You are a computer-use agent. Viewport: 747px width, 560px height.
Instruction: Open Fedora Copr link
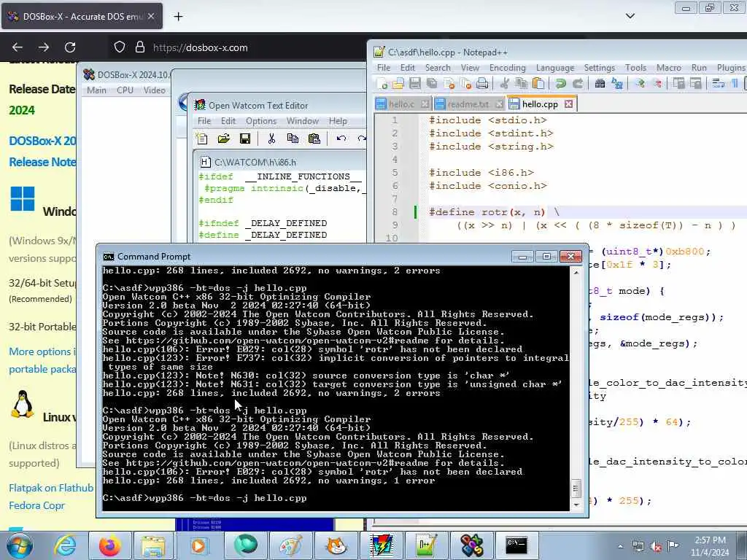[x=36, y=505]
